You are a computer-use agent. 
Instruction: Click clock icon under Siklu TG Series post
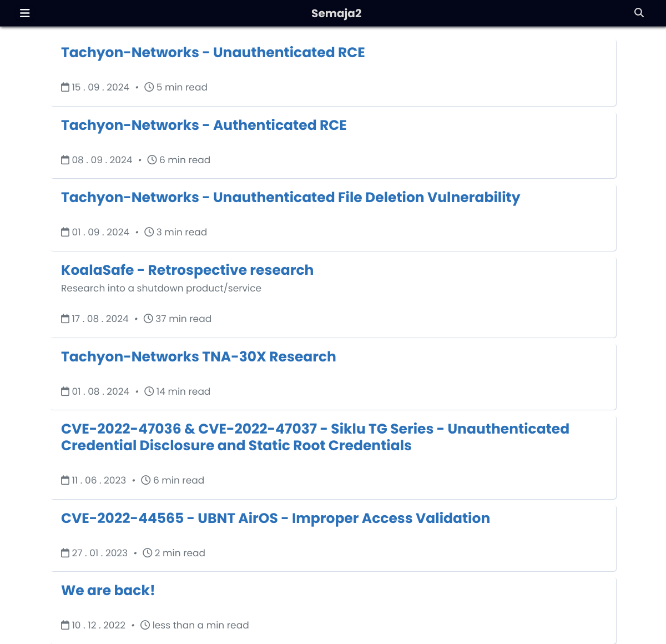(x=146, y=480)
